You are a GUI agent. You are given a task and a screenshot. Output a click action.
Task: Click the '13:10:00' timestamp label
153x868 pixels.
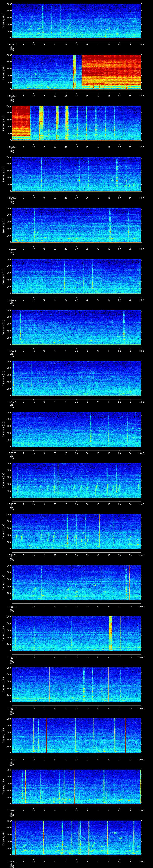point(12,504)
